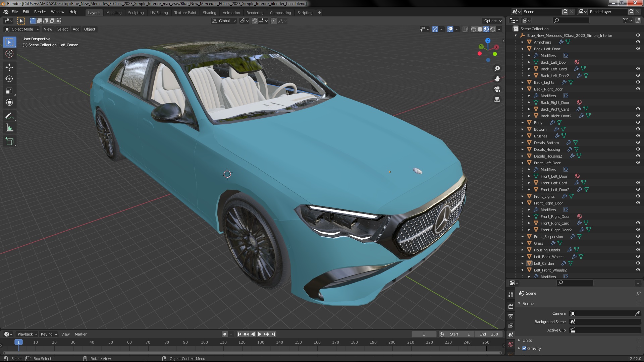Hide Glass object in outliner

638,243
